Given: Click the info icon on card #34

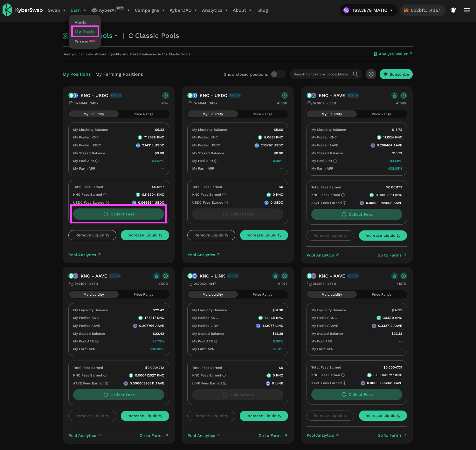Looking at the screenshot, I should [166, 95].
